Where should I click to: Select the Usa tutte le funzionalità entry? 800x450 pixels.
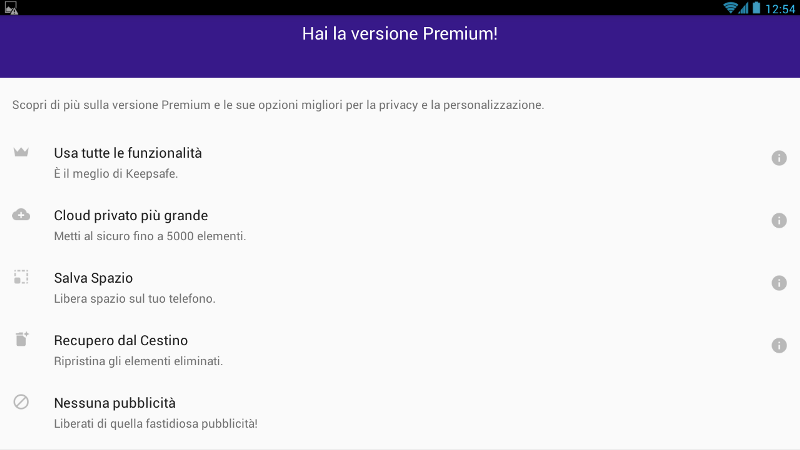click(400, 163)
